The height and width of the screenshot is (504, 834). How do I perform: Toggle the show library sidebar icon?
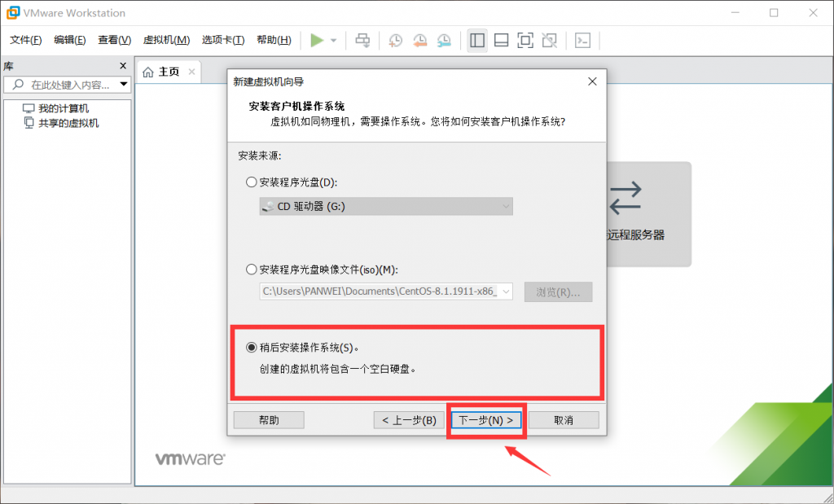(x=477, y=41)
